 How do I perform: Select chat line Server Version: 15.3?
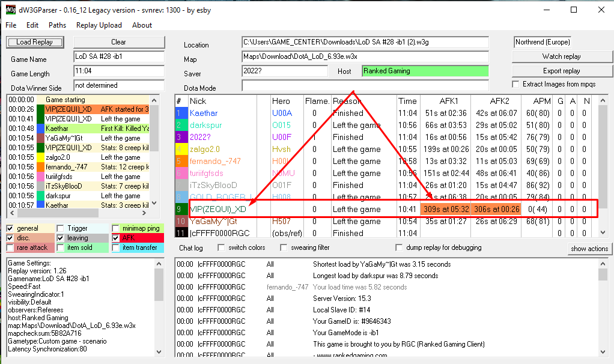pos(342,299)
